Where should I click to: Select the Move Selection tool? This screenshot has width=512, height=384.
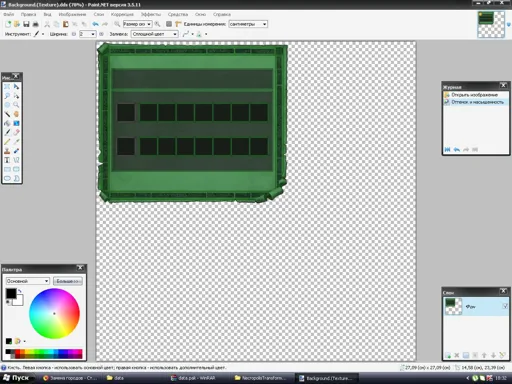click(x=16, y=96)
